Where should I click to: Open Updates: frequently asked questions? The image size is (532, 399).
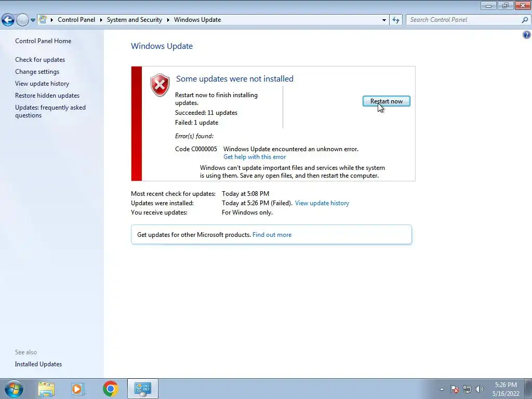pyautogui.click(x=50, y=111)
